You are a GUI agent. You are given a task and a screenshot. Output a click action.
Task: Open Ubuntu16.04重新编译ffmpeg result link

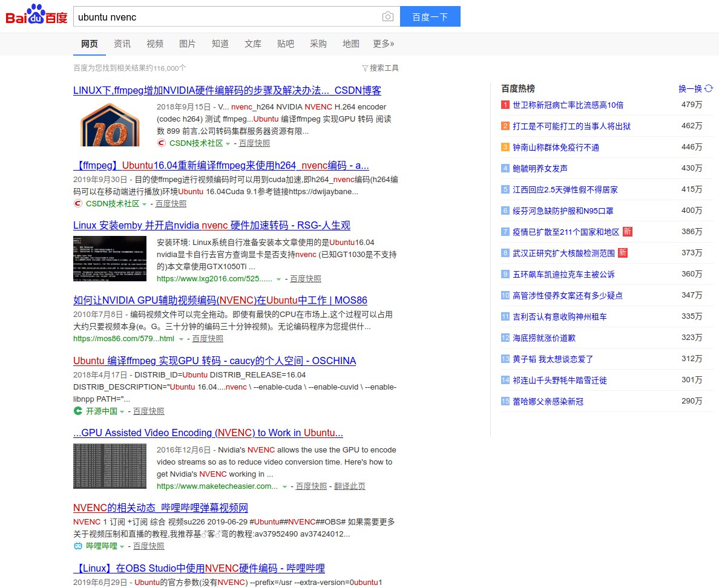(x=221, y=165)
